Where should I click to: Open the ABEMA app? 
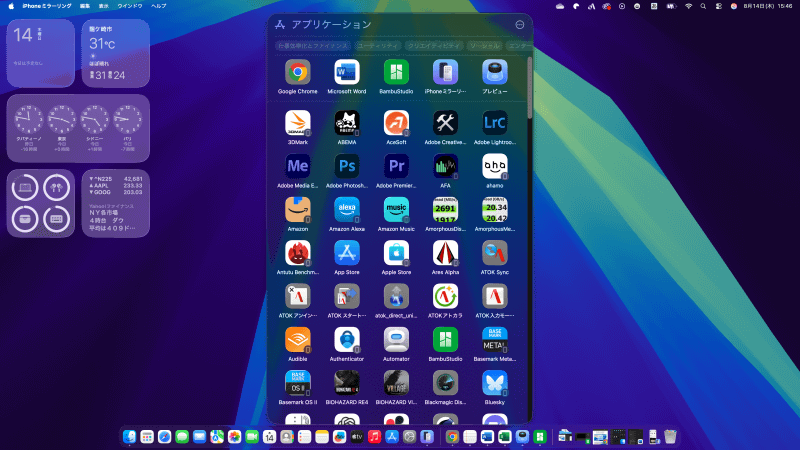pos(347,123)
